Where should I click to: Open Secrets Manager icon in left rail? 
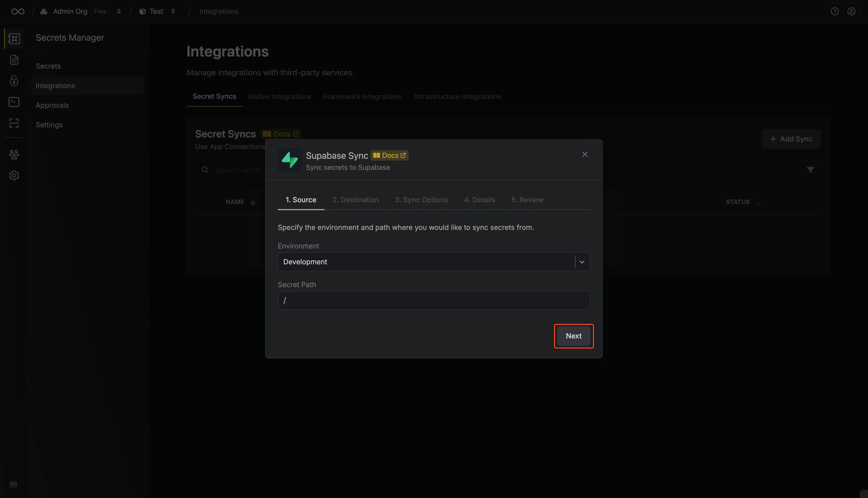pos(14,38)
